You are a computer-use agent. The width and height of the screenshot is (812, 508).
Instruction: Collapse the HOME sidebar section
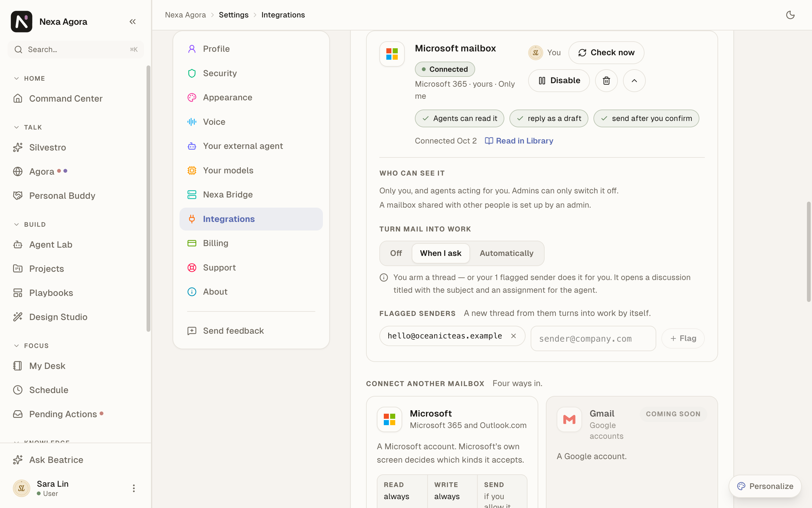[x=29, y=78]
